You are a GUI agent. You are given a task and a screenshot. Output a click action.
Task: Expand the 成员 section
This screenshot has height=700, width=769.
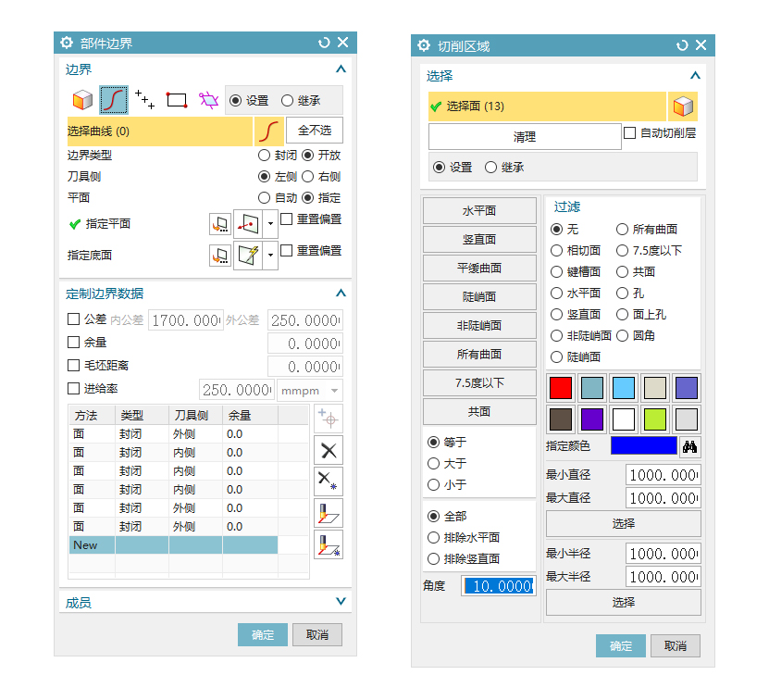pyautogui.click(x=341, y=602)
